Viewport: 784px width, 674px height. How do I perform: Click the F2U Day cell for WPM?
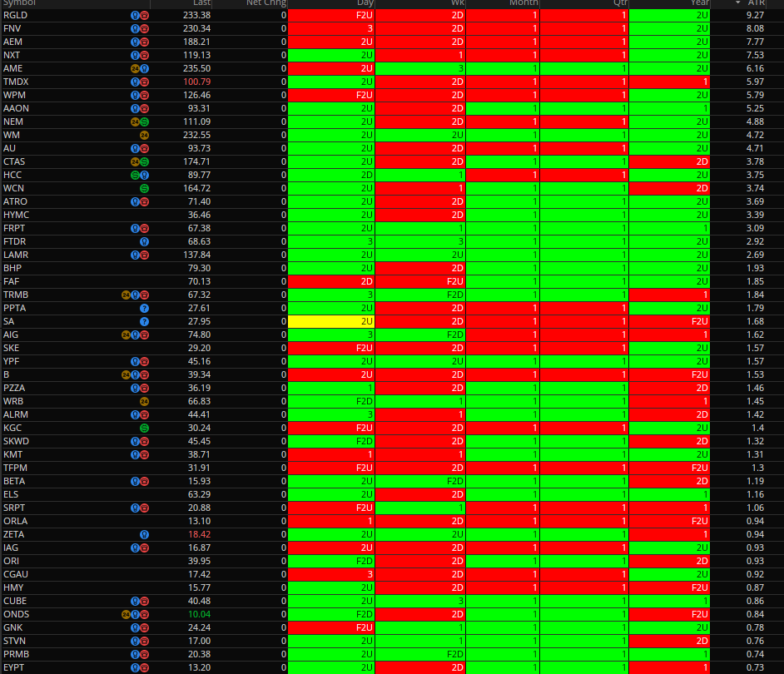pos(331,95)
